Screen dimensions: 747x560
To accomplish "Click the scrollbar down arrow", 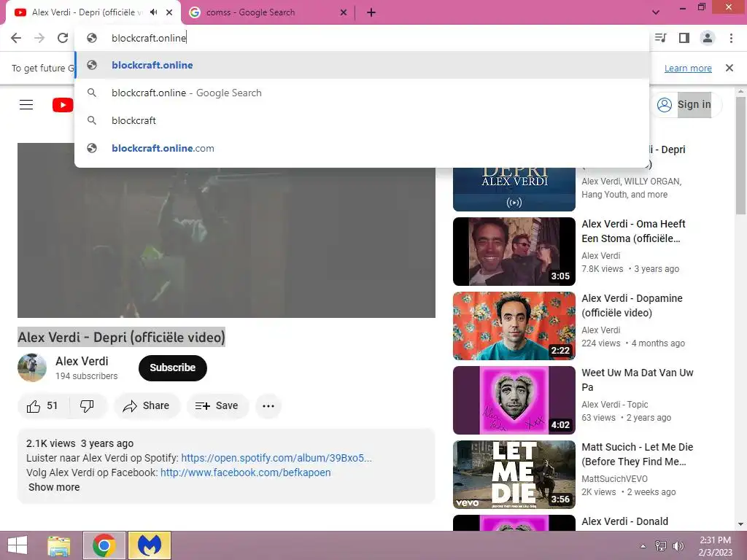I will [x=740, y=524].
